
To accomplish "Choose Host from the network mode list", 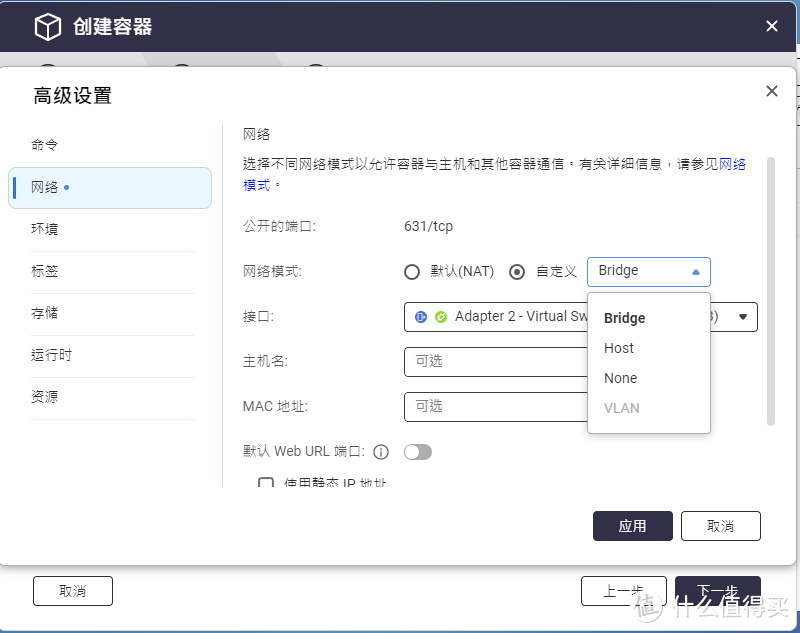I will tap(618, 348).
